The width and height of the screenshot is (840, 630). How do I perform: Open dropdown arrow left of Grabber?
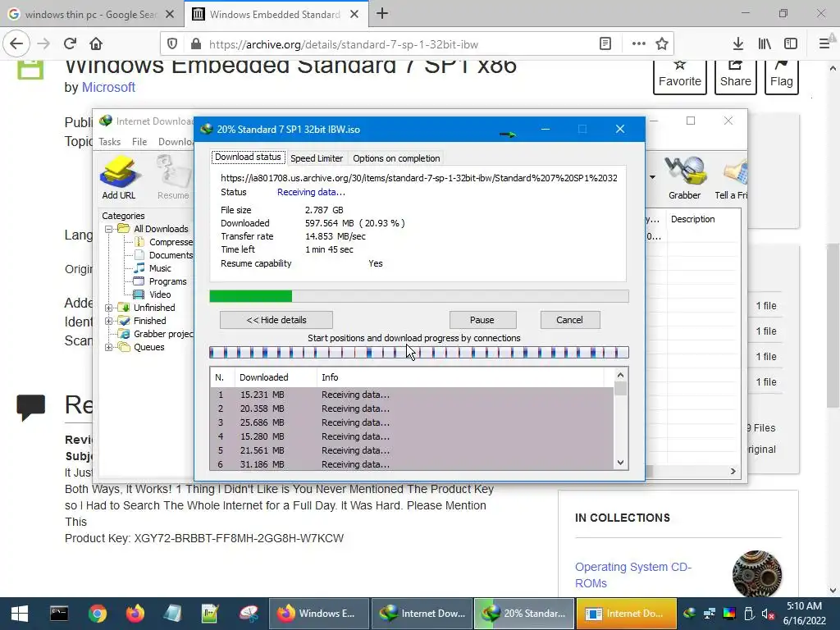(x=652, y=177)
